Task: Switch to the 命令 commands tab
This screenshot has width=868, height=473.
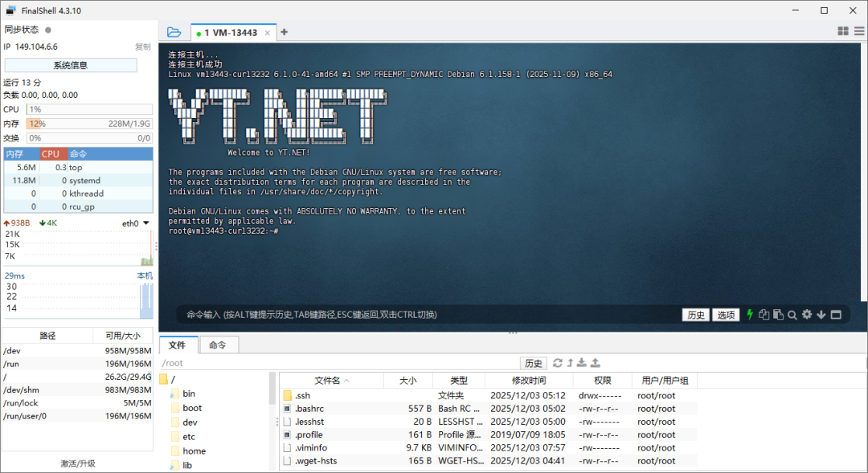Action: point(218,345)
